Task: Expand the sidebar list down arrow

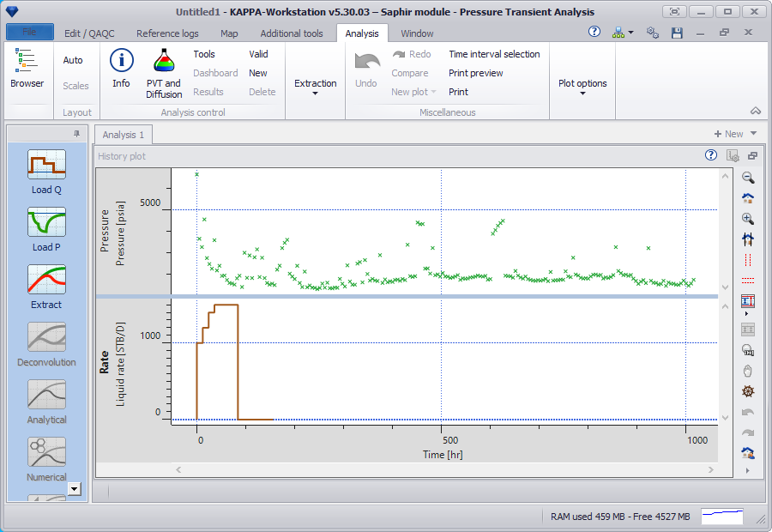Action: point(75,488)
